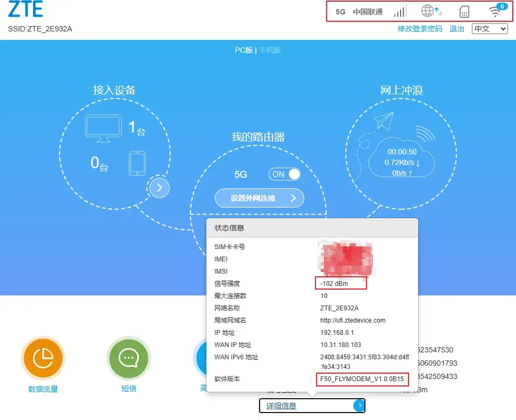Log out using the 退出 link
516x420 pixels.
pos(457,29)
